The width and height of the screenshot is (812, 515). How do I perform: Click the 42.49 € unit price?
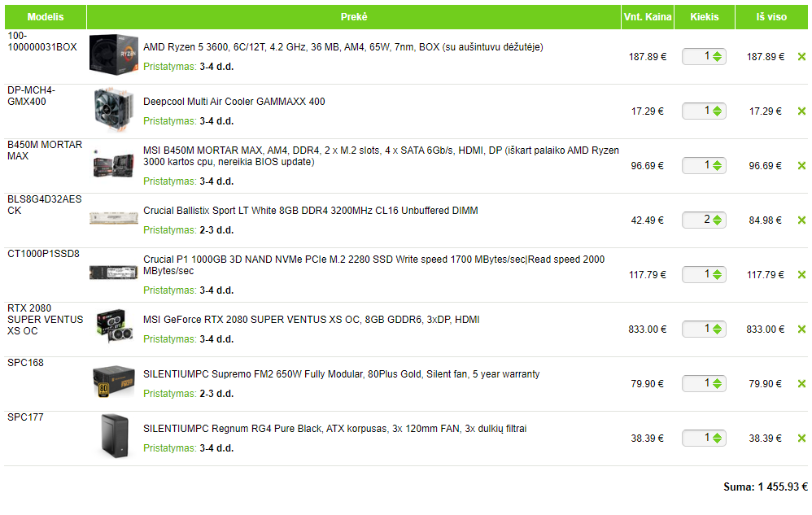pyautogui.click(x=648, y=220)
